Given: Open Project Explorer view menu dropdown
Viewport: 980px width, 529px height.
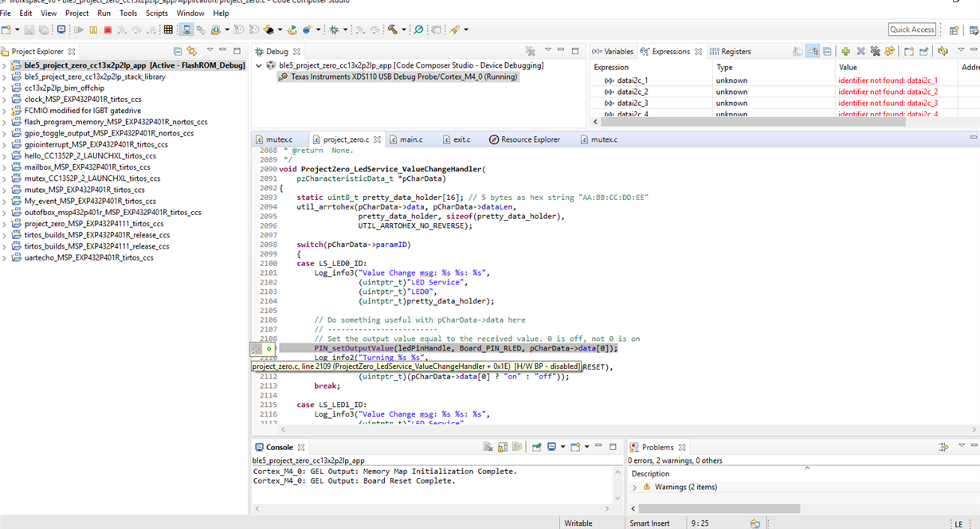Looking at the screenshot, I should coord(210,50).
